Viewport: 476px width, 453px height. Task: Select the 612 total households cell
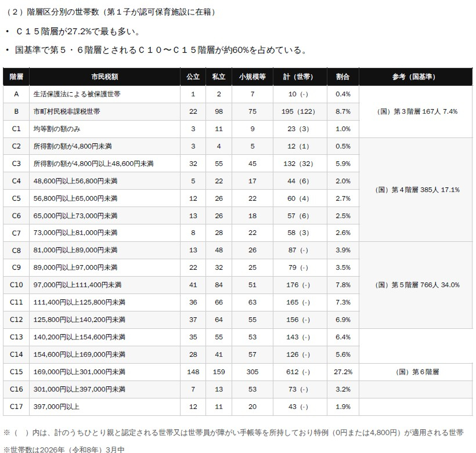pos(300,372)
